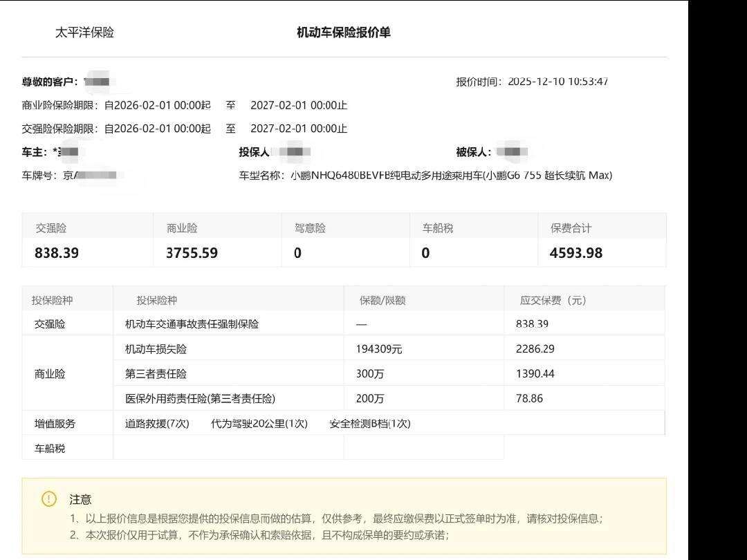Click the 医保外用药责任险(第三者责任险) entry
747x560 pixels.
[200, 399]
